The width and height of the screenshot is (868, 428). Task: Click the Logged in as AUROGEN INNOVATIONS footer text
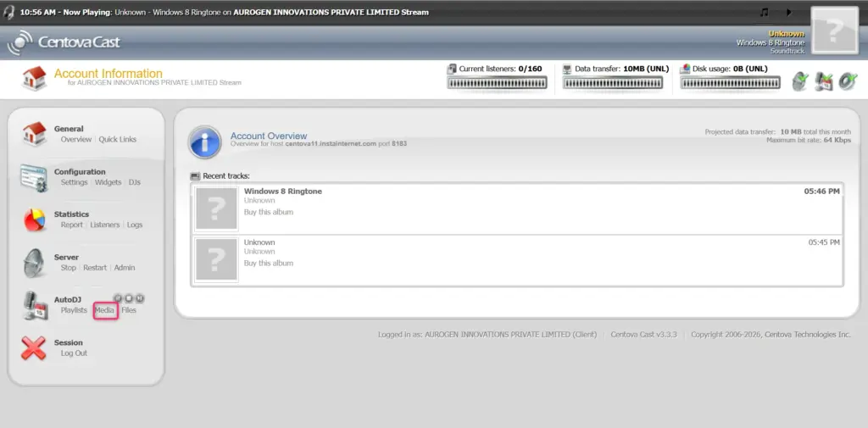coord(487,335)
